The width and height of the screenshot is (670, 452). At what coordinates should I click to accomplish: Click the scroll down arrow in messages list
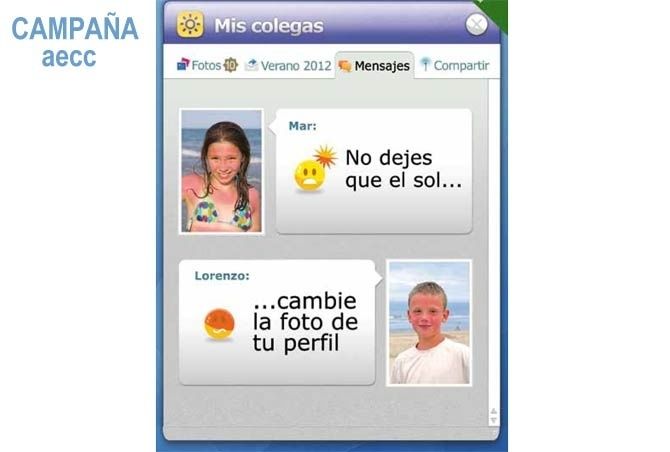494,420
